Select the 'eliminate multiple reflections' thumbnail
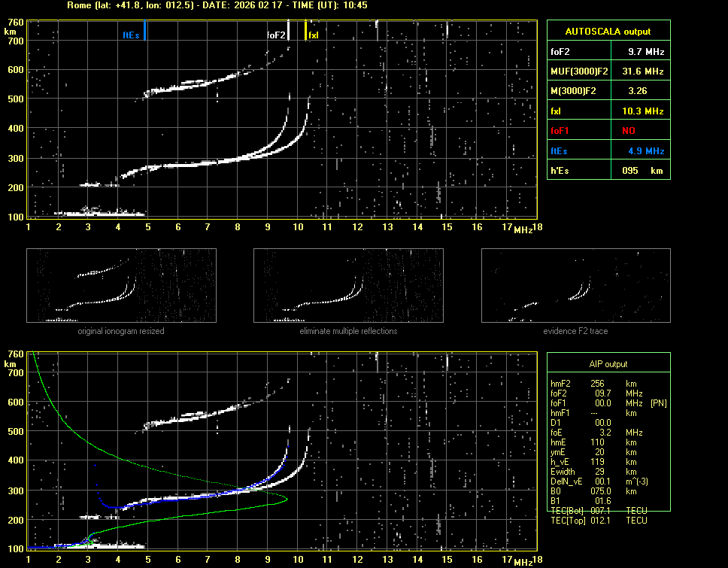The width and height of the screenshot is (728, 568). click(x=348, y=285)
